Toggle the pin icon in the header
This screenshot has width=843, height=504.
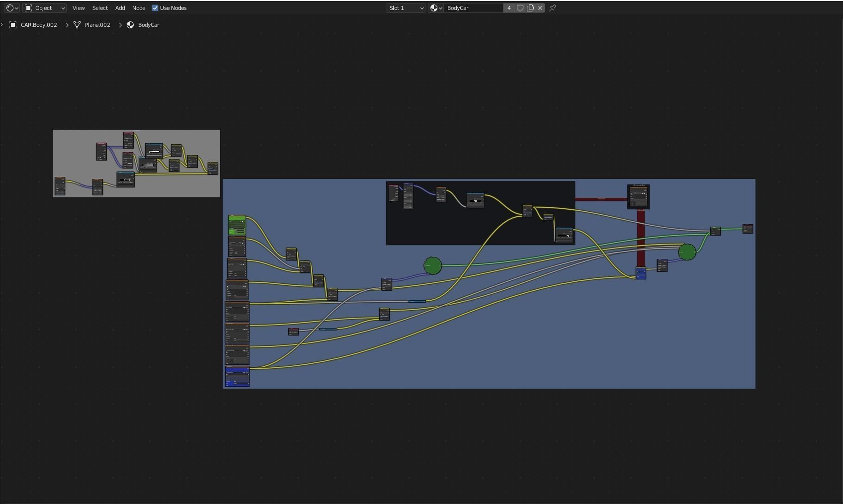point(553,8)
